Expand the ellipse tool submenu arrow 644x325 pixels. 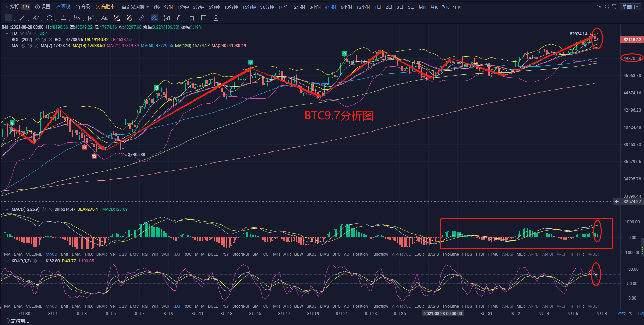(55, 20)
